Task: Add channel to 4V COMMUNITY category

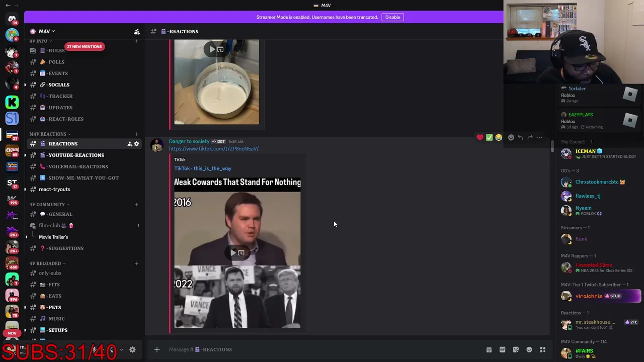Action: pos(136,205)
